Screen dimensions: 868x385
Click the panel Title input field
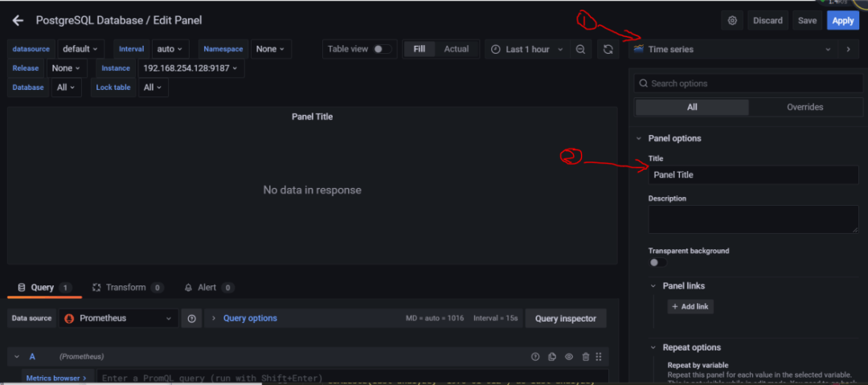click(753, 175)
